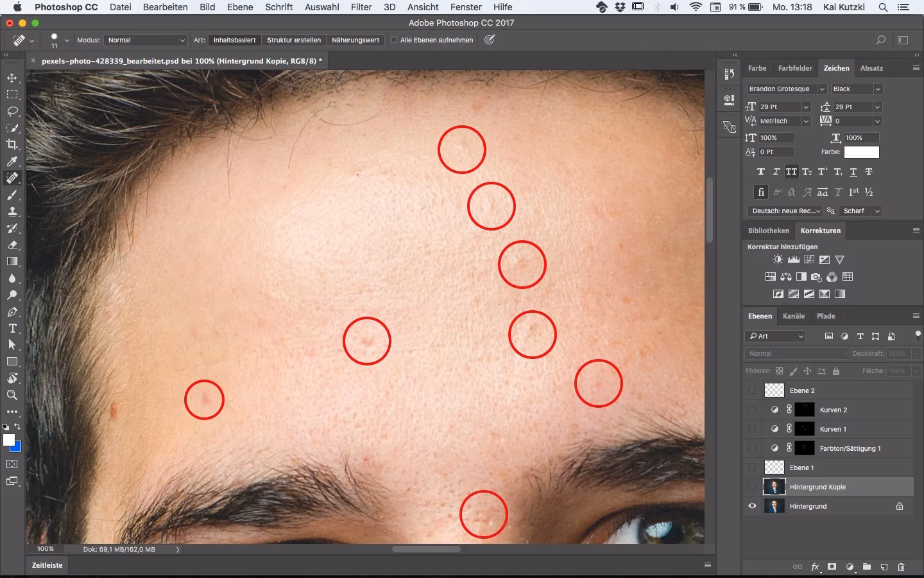The image size is (924, 578).
Task: Add a Helligkeit/Kontrast adjustment in the Korrekturen panel
Action: pos(778,259)
